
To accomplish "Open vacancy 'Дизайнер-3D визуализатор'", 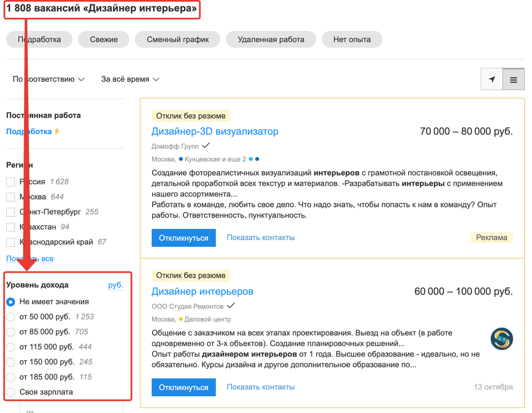I will [215, 132].
